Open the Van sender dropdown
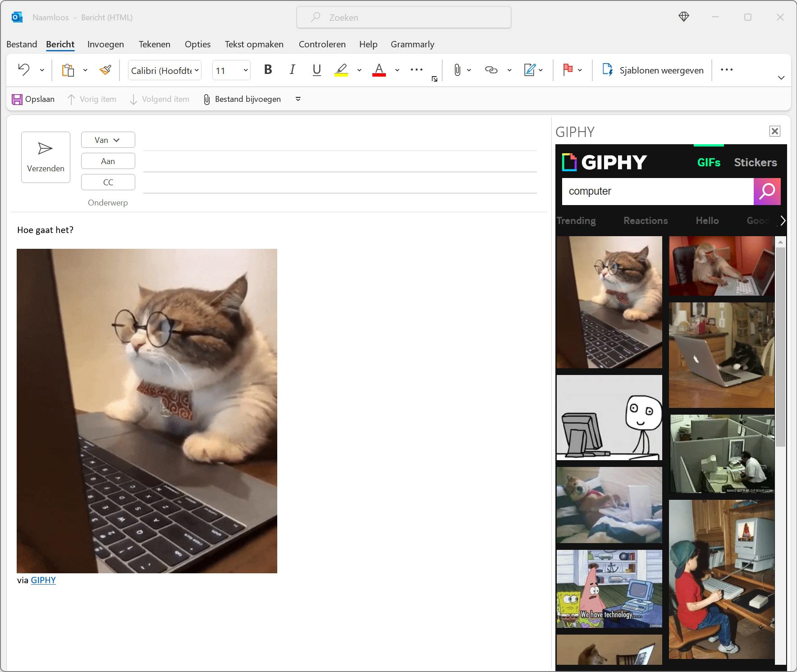Screen dimensions: 797x672 (108, 140)
